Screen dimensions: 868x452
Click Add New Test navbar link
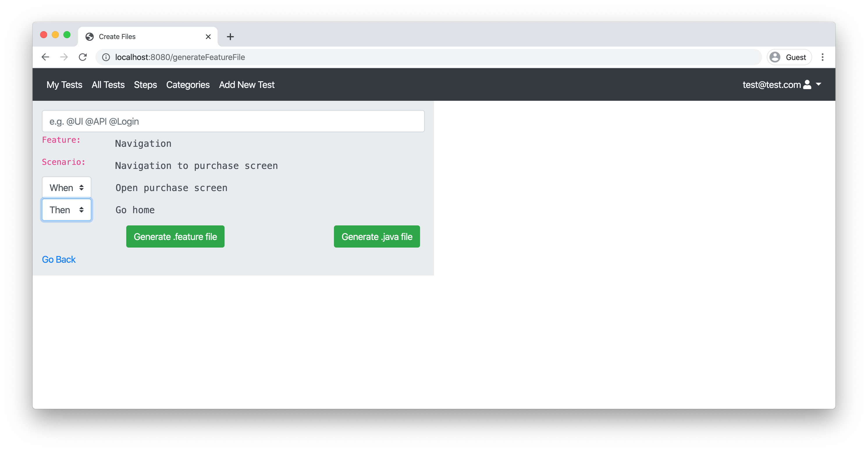click(247, 85)
